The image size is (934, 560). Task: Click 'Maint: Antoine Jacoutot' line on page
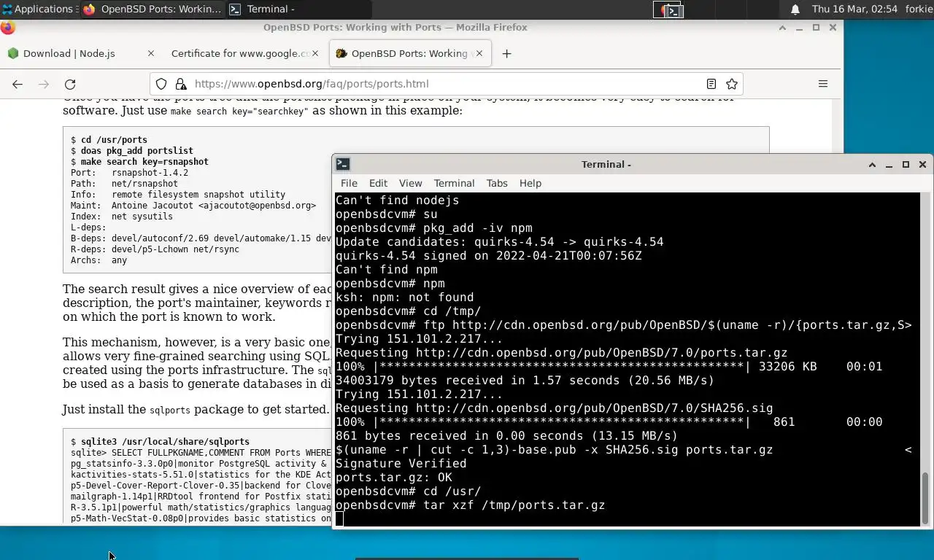pyautogui.click(x=193, y=206)
